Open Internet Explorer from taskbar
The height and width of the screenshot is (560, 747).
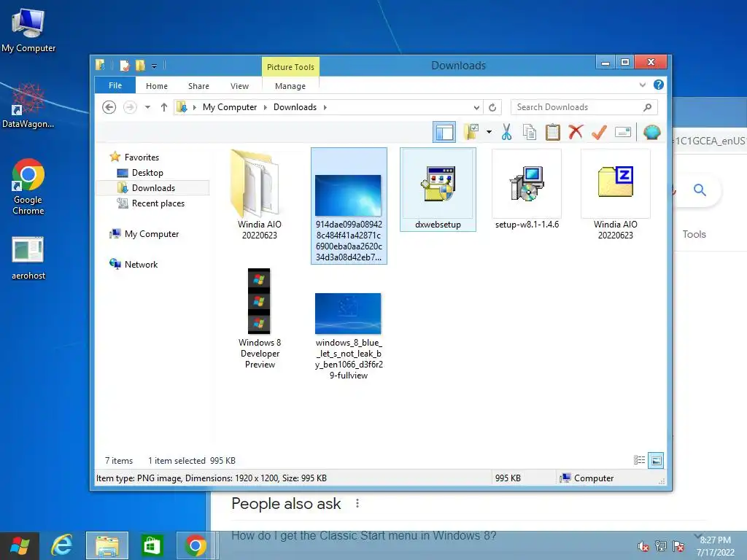click(62, 545)
